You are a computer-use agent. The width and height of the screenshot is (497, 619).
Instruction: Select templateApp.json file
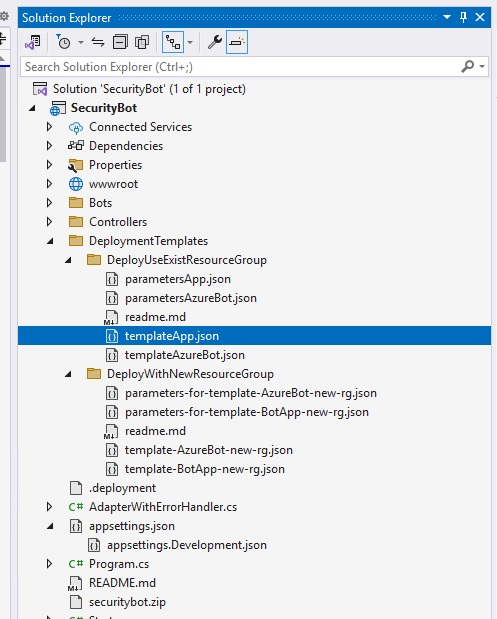click(172, 336)
